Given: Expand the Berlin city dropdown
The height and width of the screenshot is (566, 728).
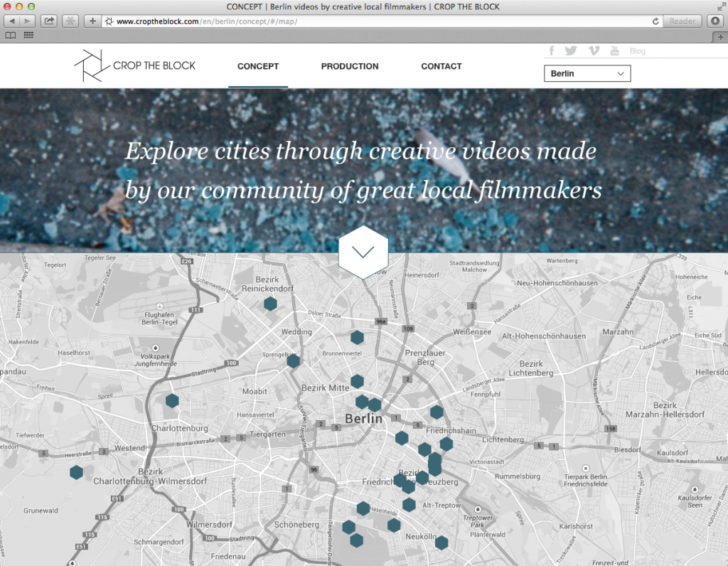Looking at the screenshot, I should 587,73.
